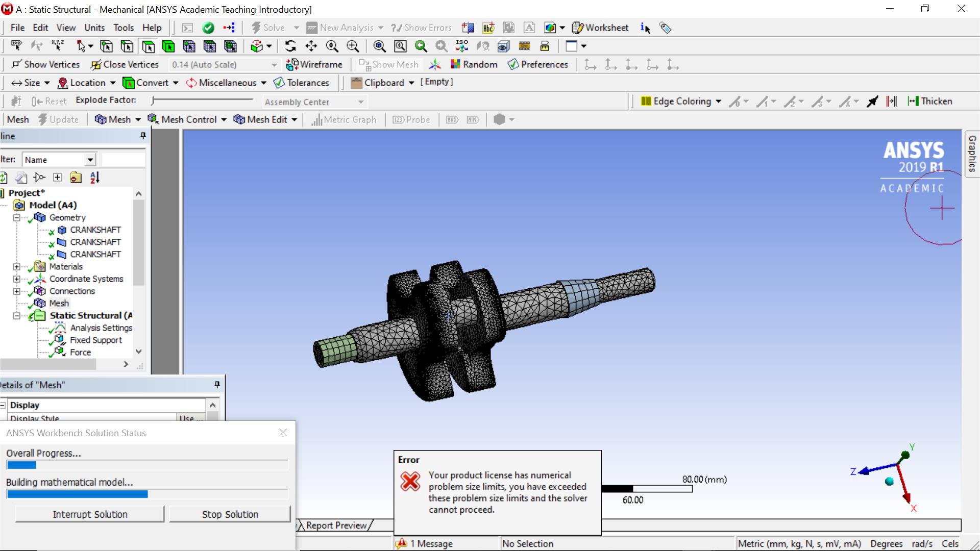This screenshot has width=980, height=551.
Task: Switch to the Report Preview tab
Action: coord(336,525)
